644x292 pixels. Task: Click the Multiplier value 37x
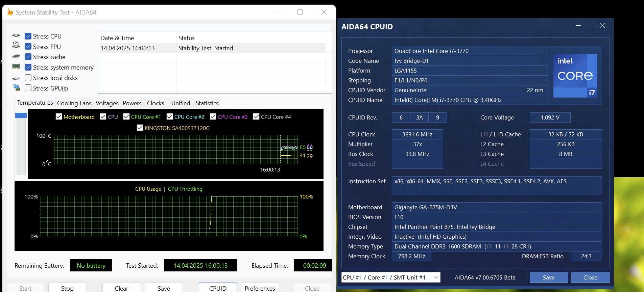tap(417, 144)
